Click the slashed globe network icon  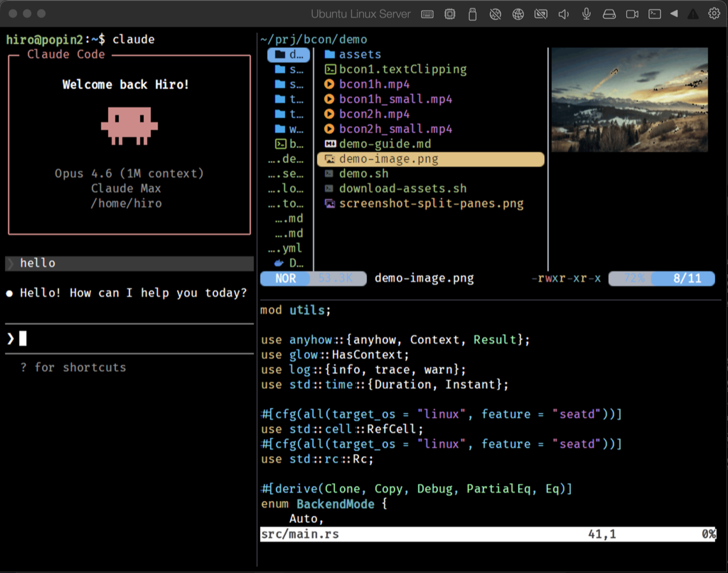coord(496,14)
